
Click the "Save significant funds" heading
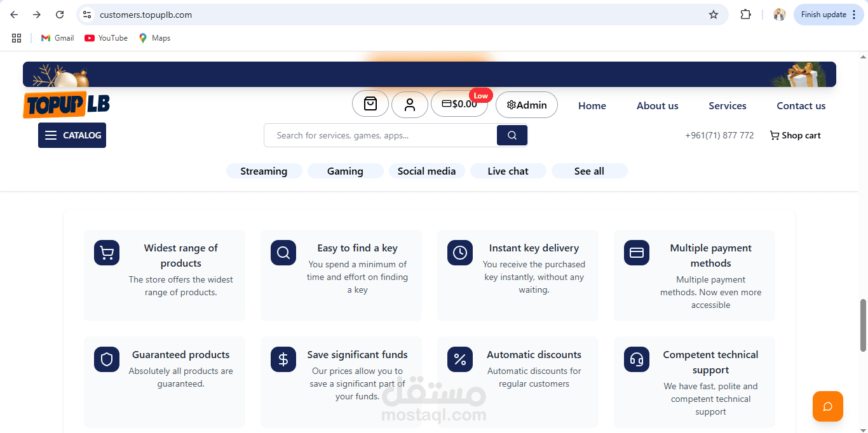tap(357, 355)
